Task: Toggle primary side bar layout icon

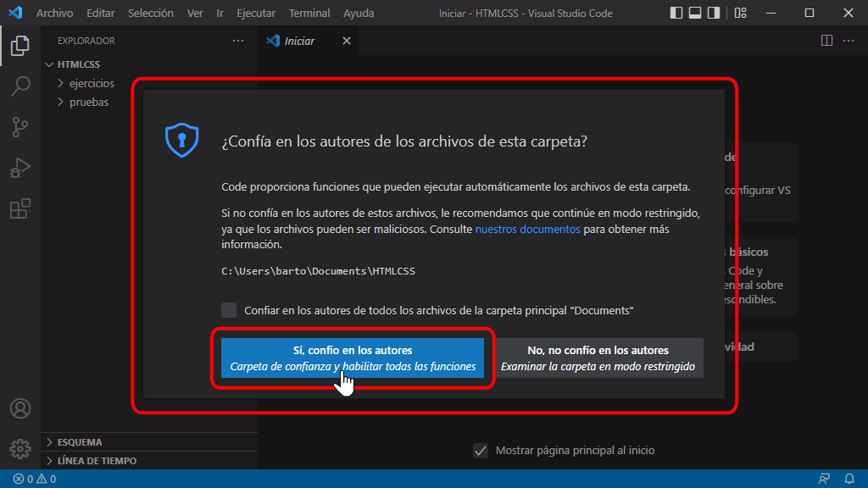Action: pyautogui.click(x=676, y=13)
